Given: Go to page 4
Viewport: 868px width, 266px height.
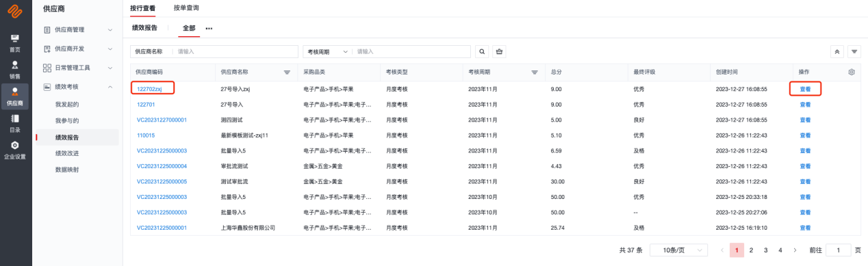Looking at the screenshot, I should pos(780,250).
